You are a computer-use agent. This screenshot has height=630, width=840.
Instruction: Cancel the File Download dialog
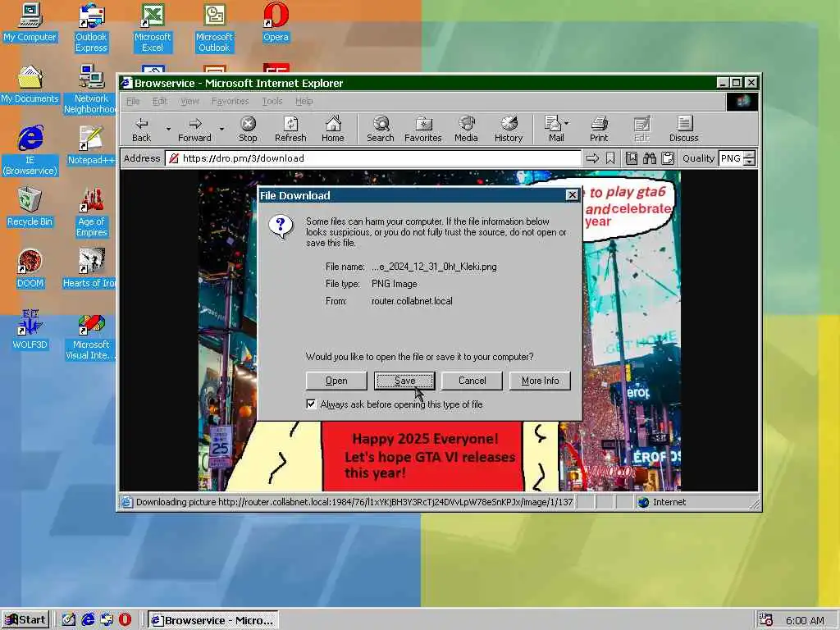pos(472,381)
